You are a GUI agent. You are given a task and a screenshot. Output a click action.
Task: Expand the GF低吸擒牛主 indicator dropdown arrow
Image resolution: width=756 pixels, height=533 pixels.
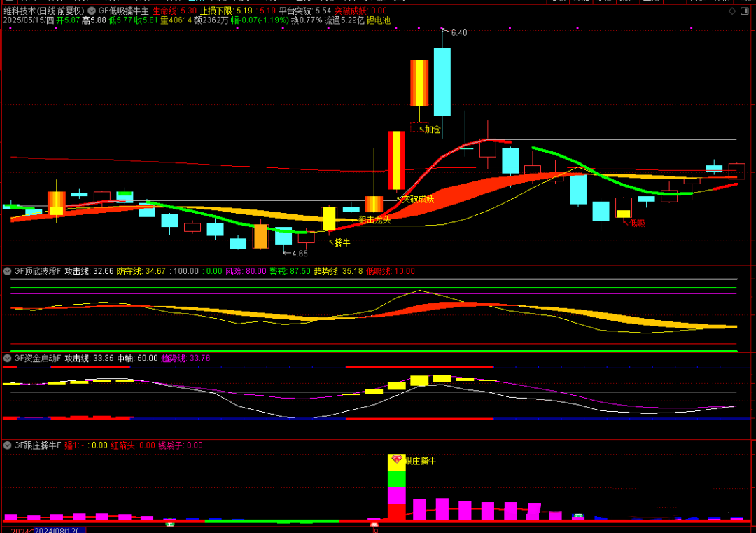[x=92, y=11]
